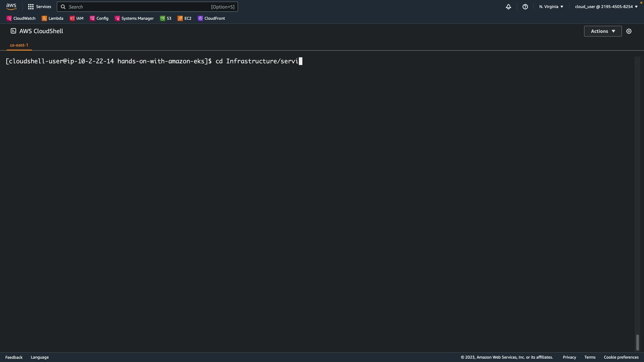The image size is (644, 362).
Task: Open the CloudWatch shortcut
Action: click(x=21, y=18)
